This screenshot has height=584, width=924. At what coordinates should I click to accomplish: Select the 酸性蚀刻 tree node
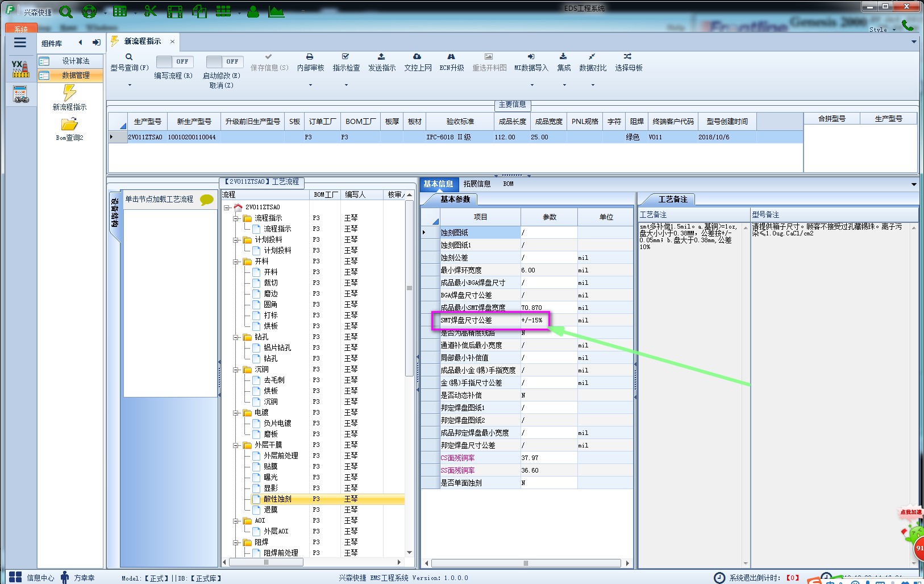[277, 499]
